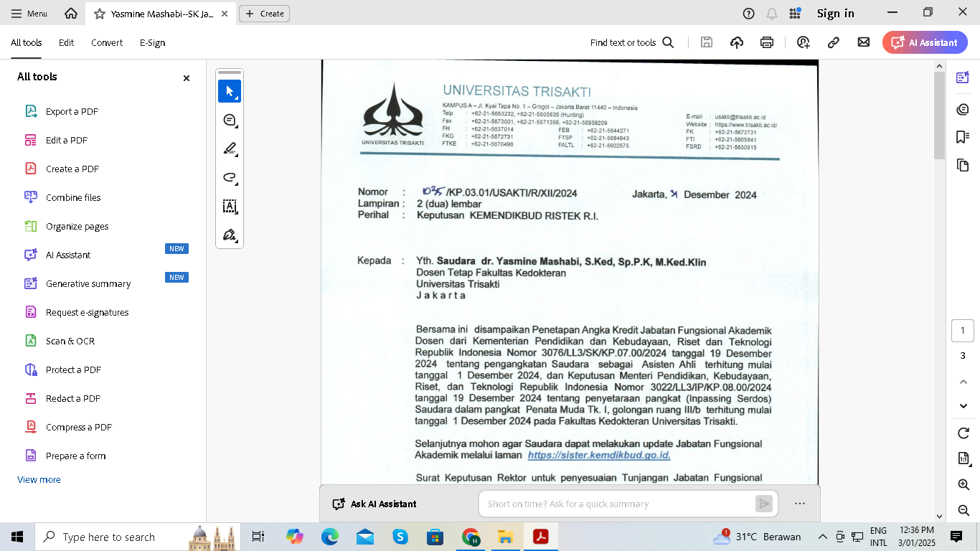
Task: Click the share with others icon
Action: coord(803,42)
